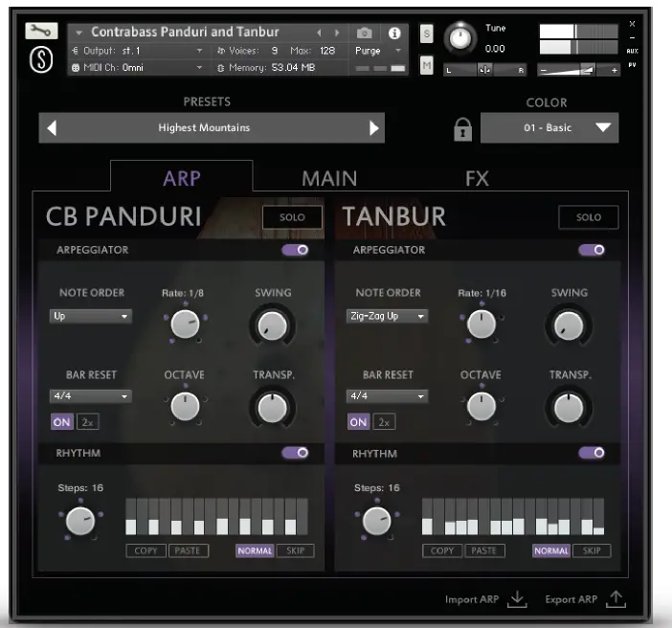Click Tanbur Swing knob
Viewport: 672px width, 628px height.
pyautogui.click(x=569, y=325)
